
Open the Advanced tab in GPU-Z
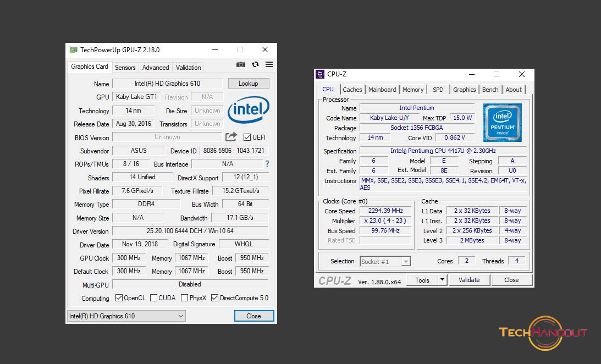pos(156,68)
